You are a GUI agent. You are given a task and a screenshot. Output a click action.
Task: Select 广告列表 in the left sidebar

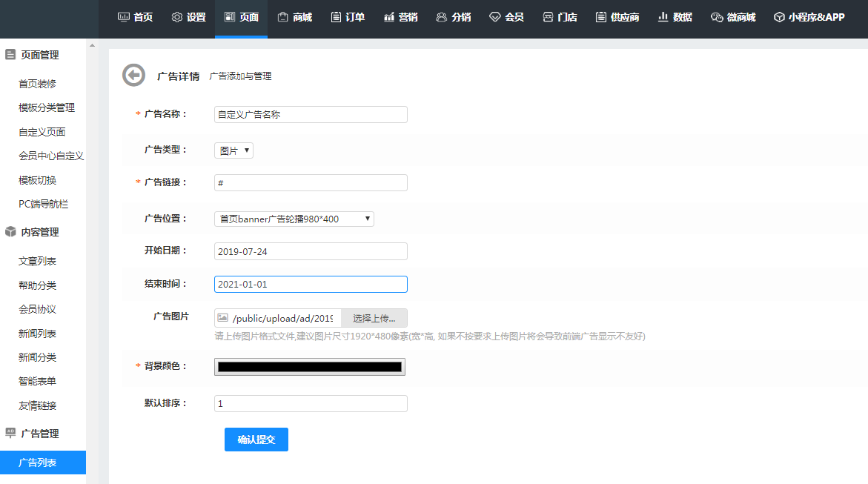tap(38, 463)
